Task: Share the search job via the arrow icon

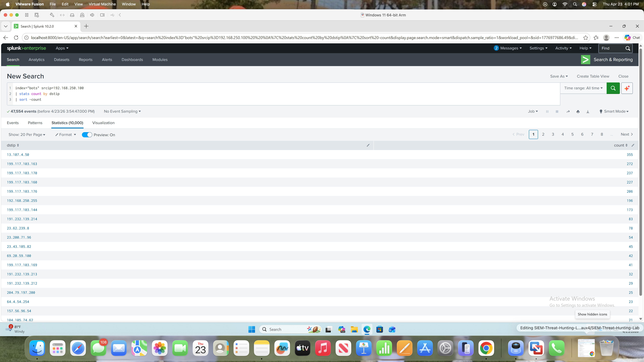Action: coord(568,111)
